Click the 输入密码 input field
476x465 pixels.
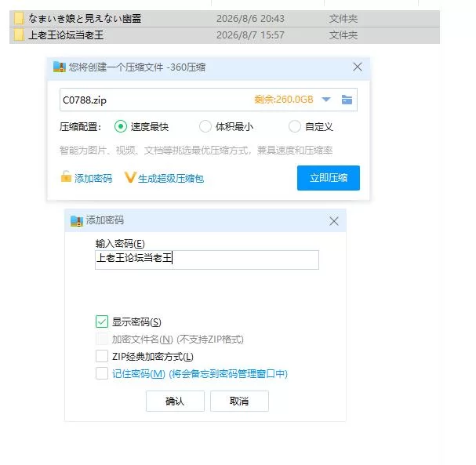pos(207,260)
